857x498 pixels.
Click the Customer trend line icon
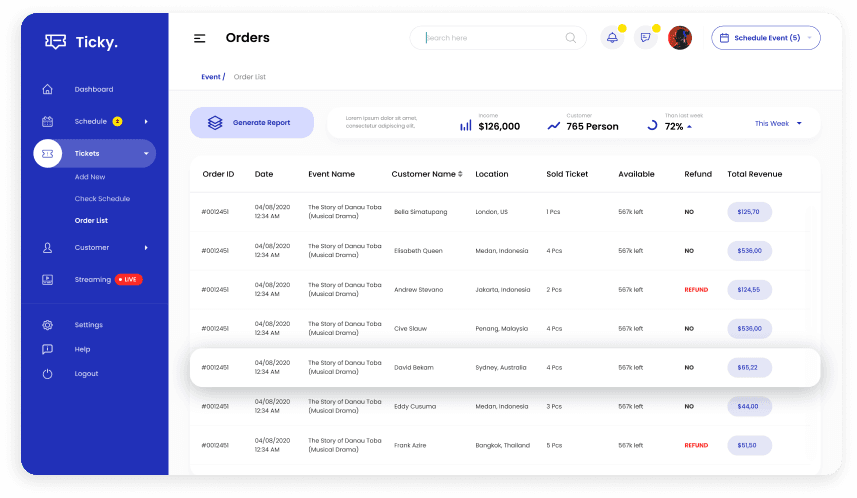pyautogui.click(x=554, y=126)
